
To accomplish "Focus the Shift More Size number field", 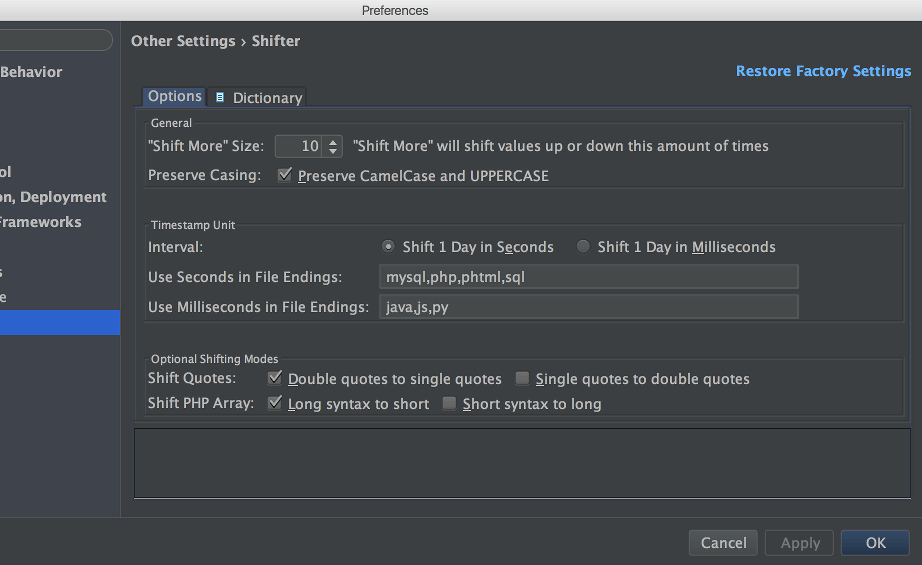I will point(299,146).
